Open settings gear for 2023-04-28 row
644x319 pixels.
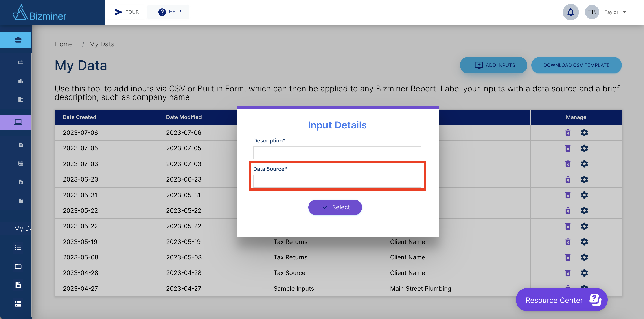coord(584,273)
